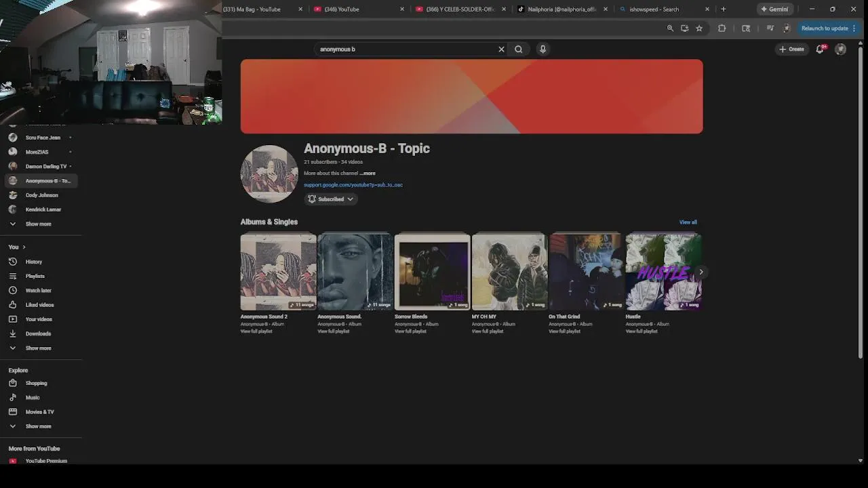Open Chrome profile avatar
Image resolution: width=868 pixels, height=488 pixels.
pos(787,28)
